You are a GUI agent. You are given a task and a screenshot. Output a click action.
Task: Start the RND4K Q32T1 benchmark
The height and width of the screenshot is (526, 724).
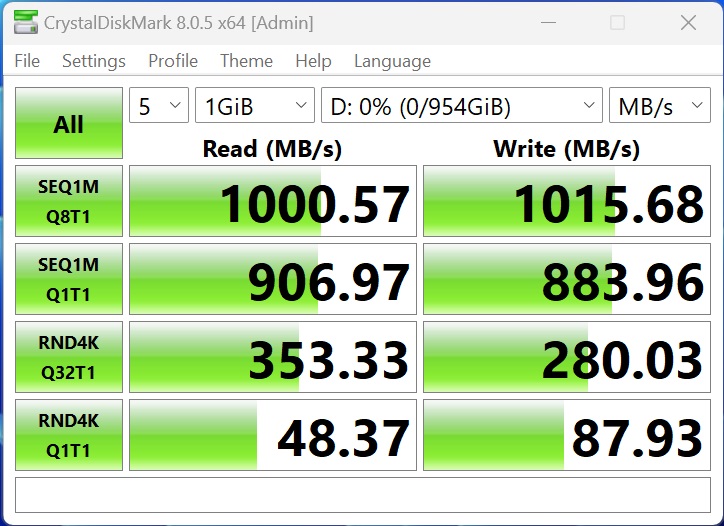tap(69, 357)
